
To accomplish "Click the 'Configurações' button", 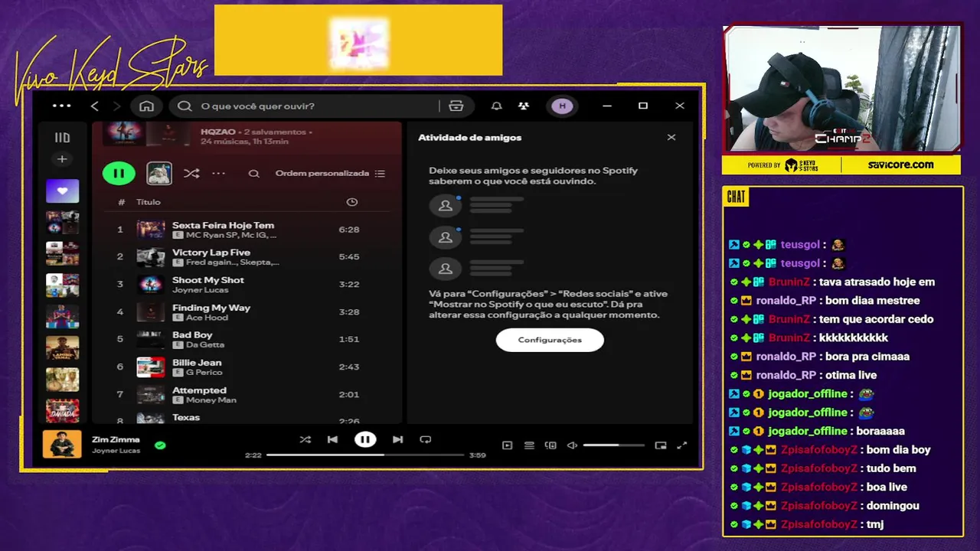I will click(x=550, y=340).
